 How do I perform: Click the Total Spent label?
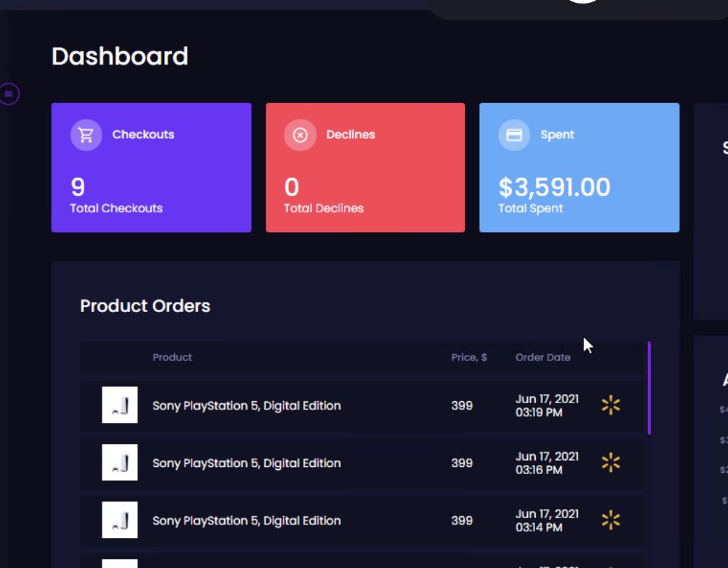coord(530,209)
